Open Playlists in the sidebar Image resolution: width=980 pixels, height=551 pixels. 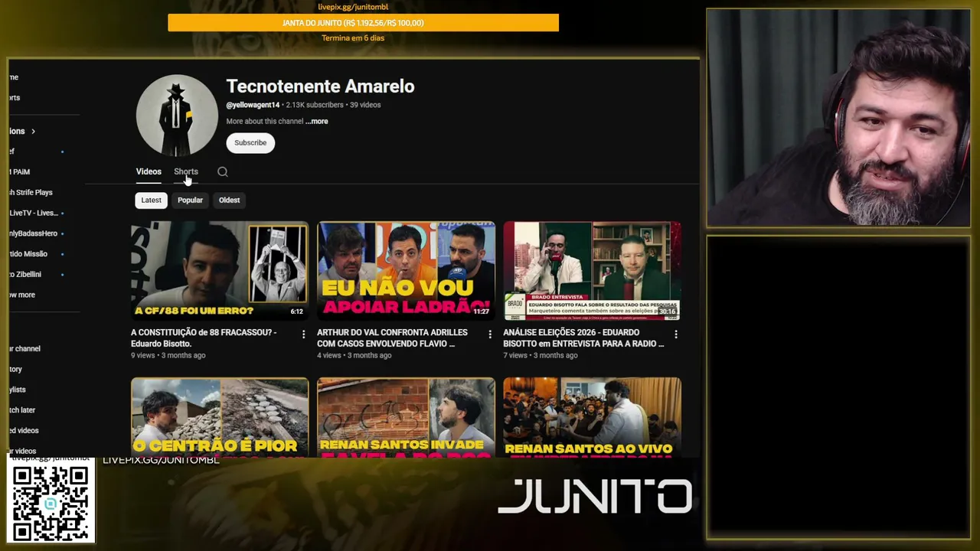pyautogui.click(x=18, y=390)
